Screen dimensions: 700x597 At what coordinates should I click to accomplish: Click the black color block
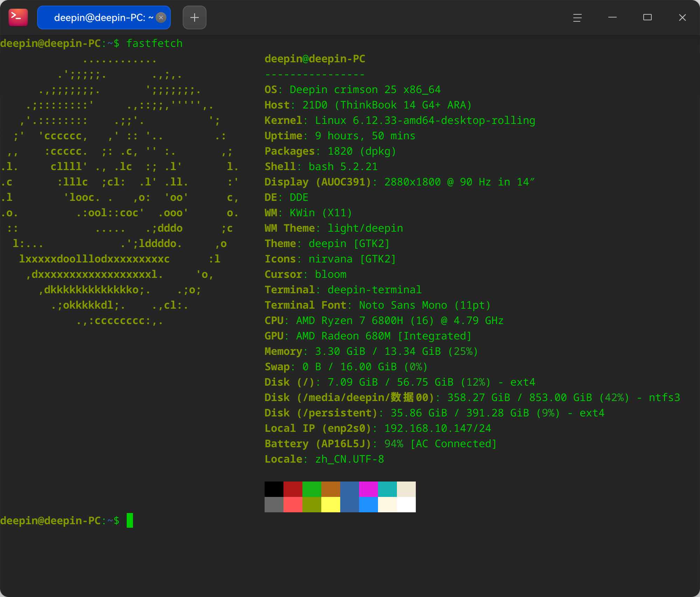point(274,489)
